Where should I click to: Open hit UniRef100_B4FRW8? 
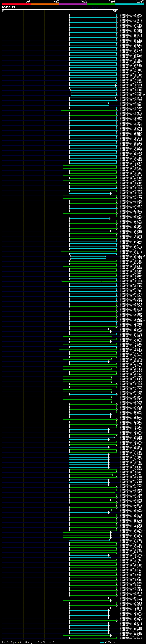(131, 27)
